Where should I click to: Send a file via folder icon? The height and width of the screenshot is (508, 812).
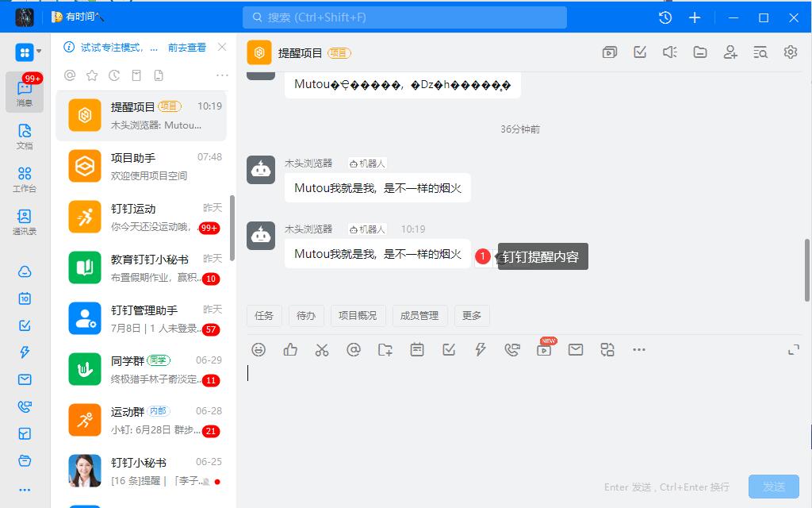click(385, 350)
